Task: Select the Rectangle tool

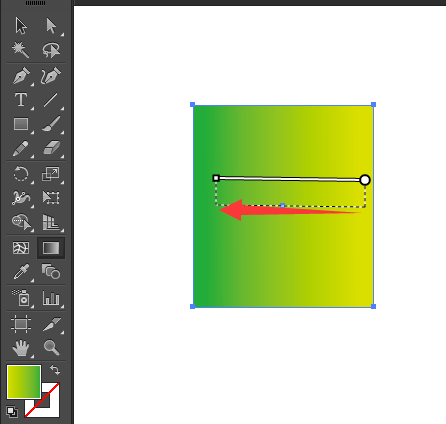Action: point(21,124)
